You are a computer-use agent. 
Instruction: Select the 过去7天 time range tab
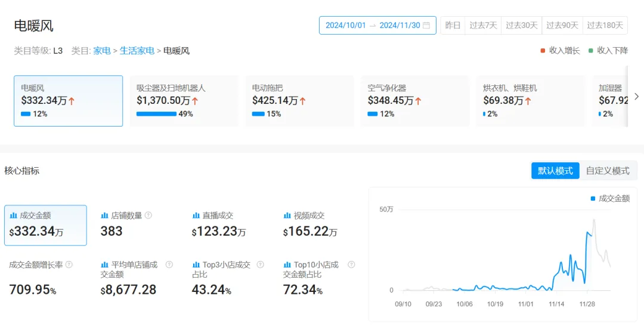pyautogui.click(x=483, y=26)
